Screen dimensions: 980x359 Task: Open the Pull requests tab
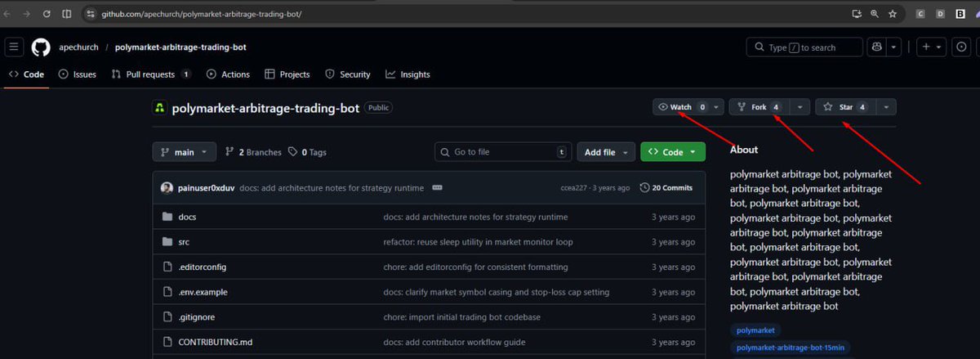(x=150, y=74)
